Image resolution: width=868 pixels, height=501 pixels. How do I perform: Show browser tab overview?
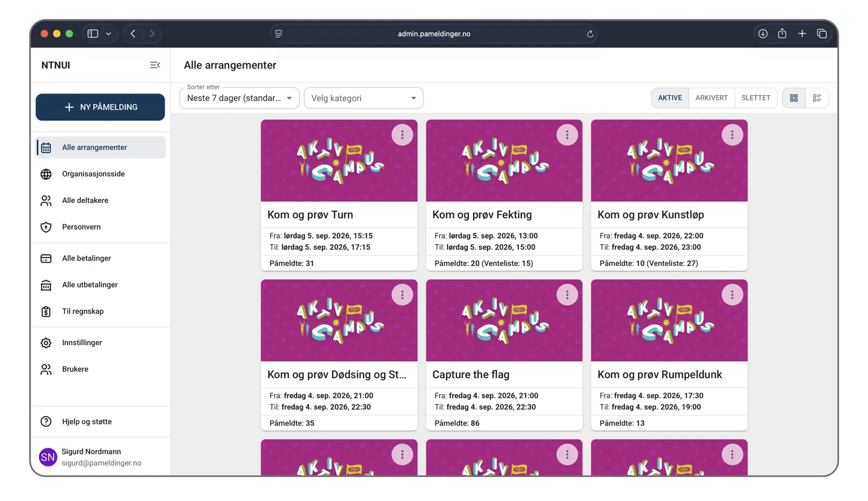(x=822, y=34)
